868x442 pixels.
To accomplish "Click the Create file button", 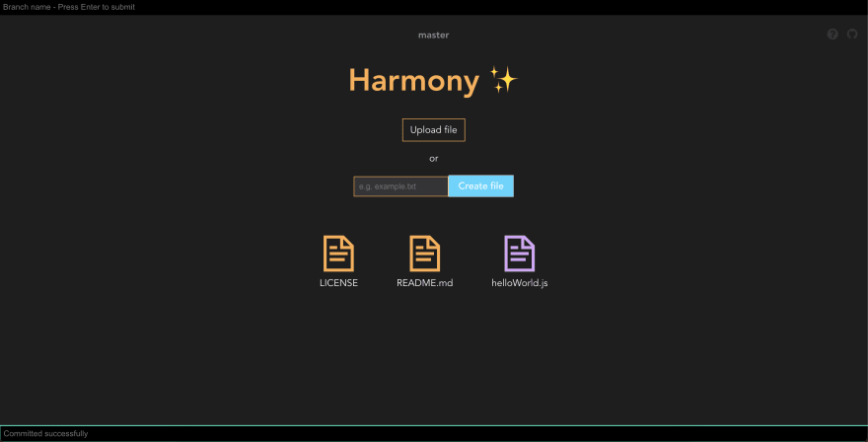I will pos(480,186).
